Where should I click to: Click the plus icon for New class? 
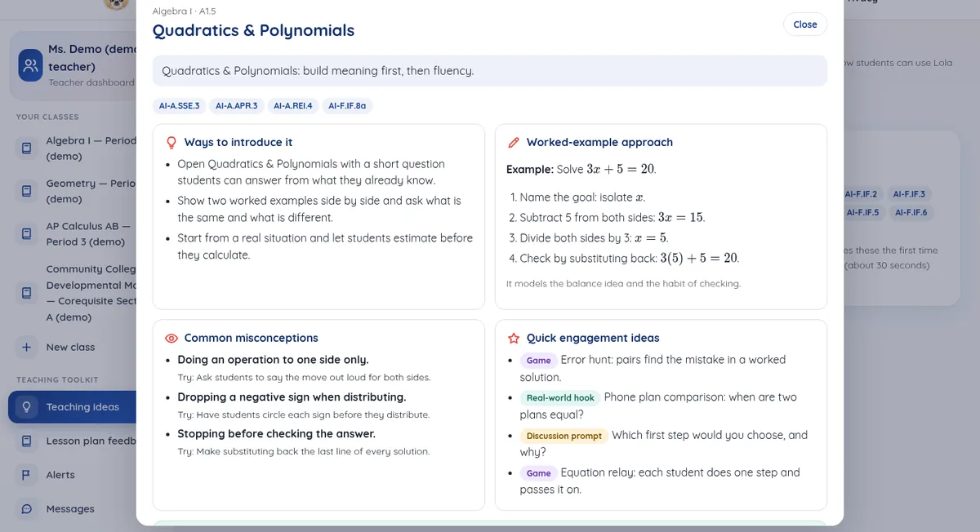click(27, 347)
